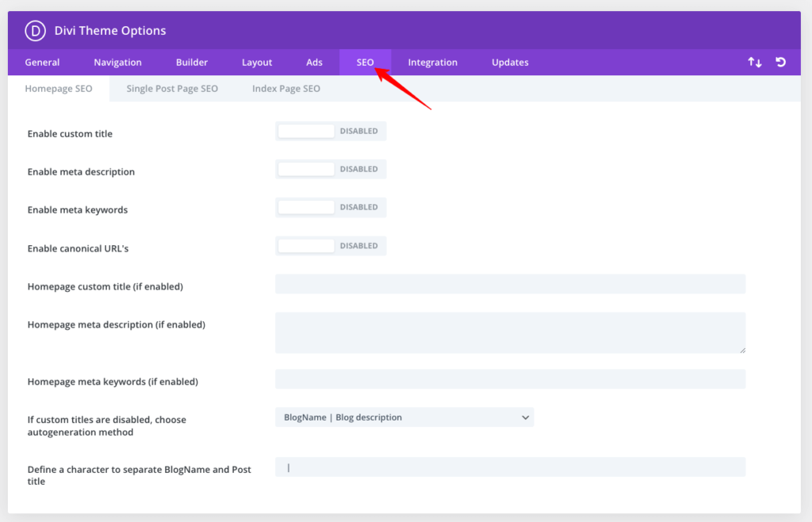
Task: Click the Homepage custom title field
Action: click(x=510, y=284)
